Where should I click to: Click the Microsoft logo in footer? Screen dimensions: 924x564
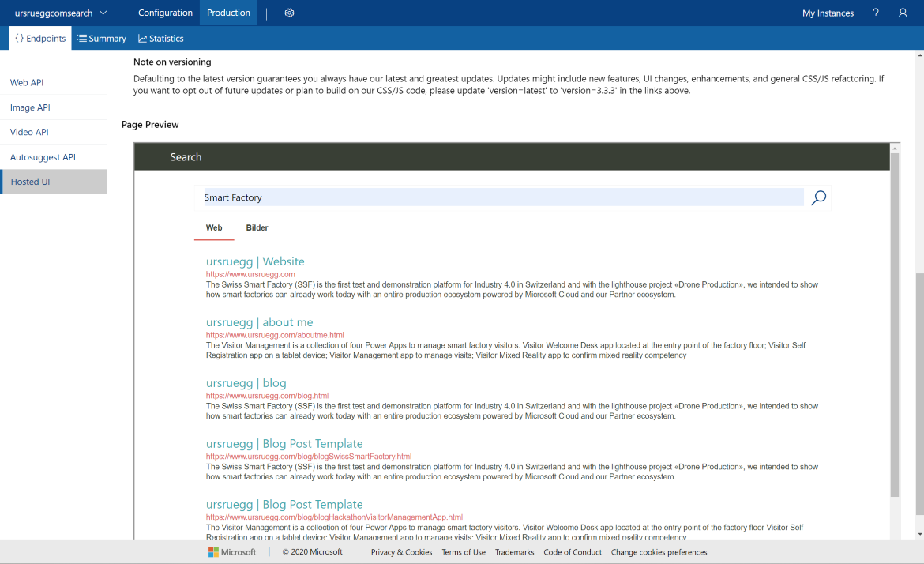pyautogui.click(x=213, y=552)
